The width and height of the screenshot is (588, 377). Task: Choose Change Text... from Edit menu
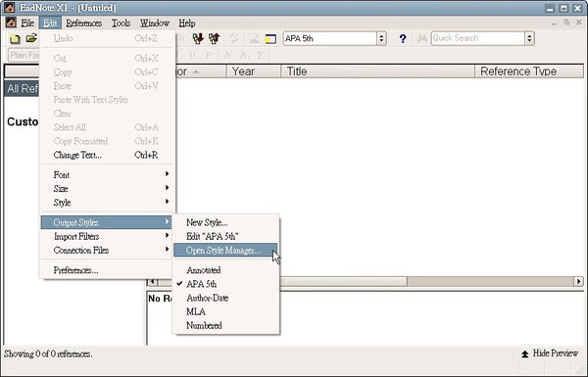click(x=107, y=155)
